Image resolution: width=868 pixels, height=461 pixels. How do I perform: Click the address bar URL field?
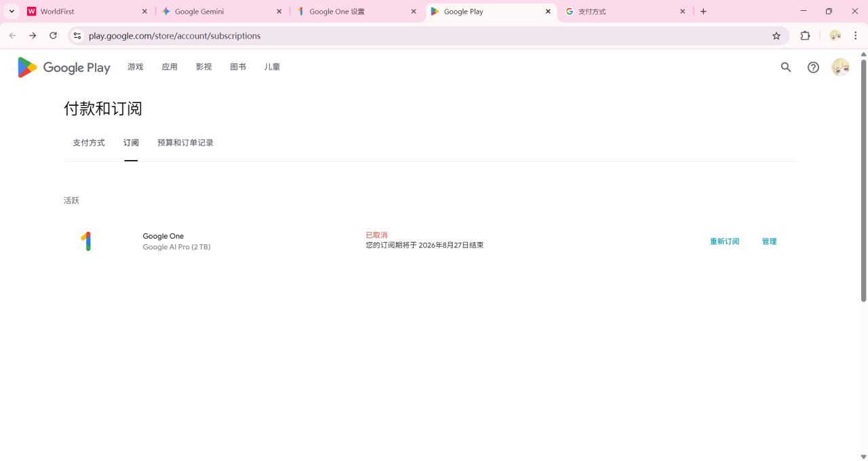coord(427,36)
